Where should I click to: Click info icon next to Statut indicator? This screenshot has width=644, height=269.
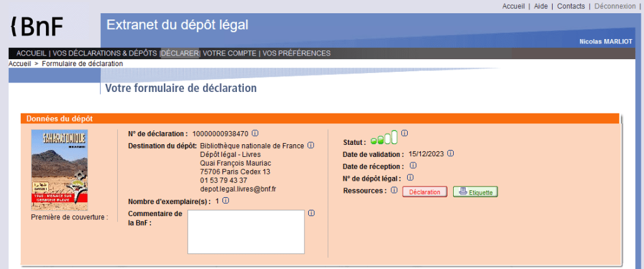click(405, 134)
